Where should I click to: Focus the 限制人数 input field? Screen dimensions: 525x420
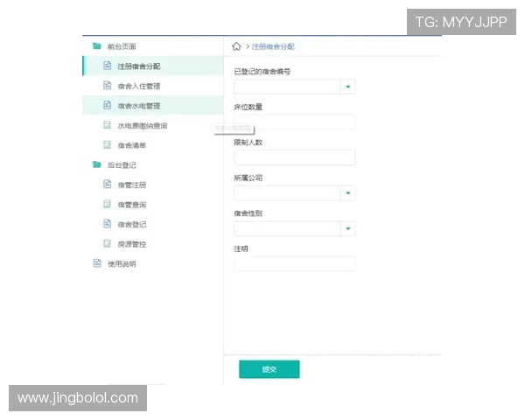(x=295, y=157)
